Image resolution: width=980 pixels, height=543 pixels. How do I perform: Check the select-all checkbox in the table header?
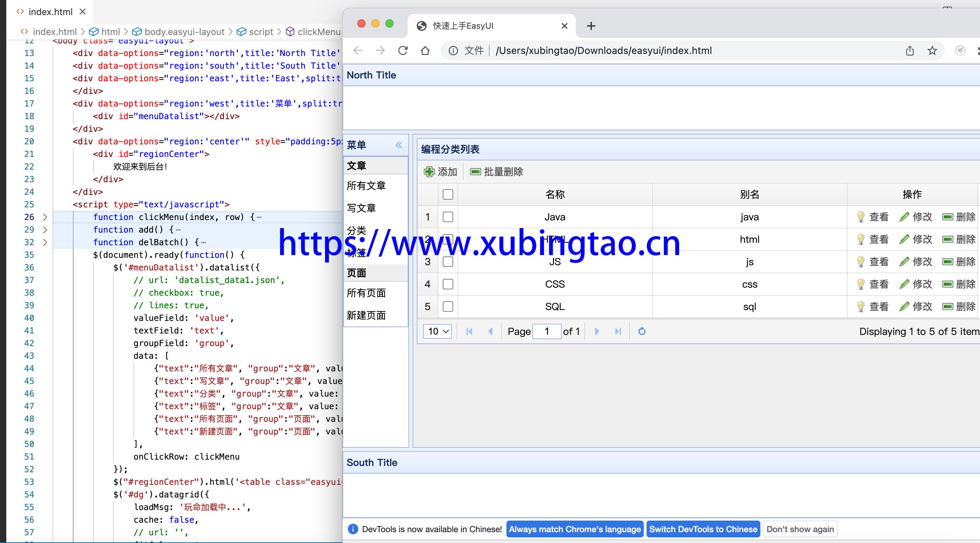448,194
